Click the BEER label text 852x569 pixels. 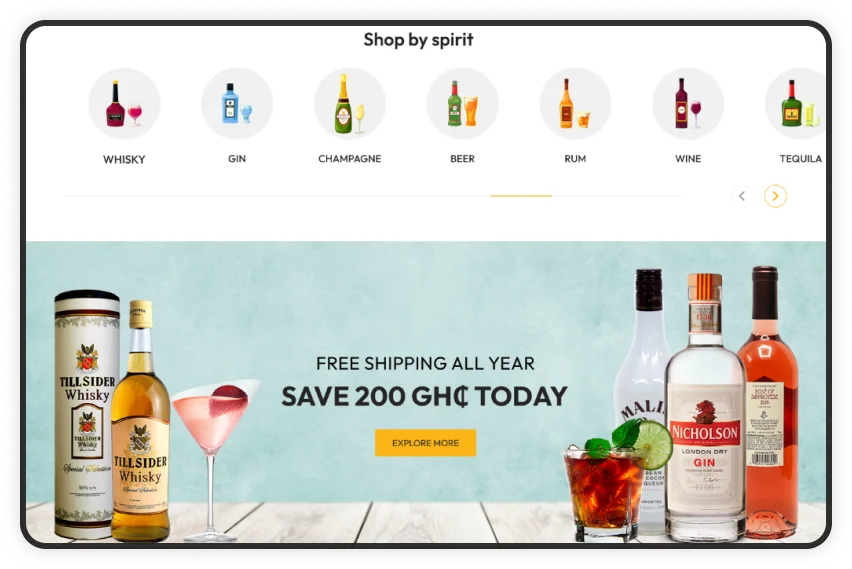pyautogui.click(x=462, y=159)
